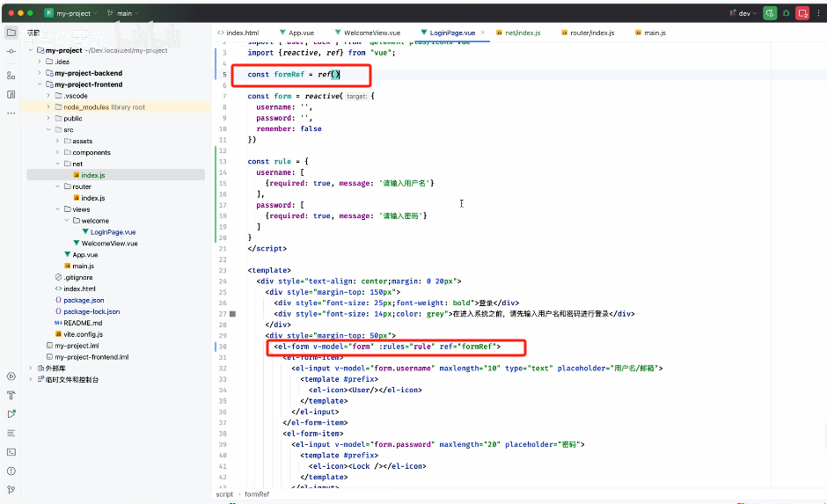Expand the components folder
Screen dimensions: 827x504
[57, 152]
